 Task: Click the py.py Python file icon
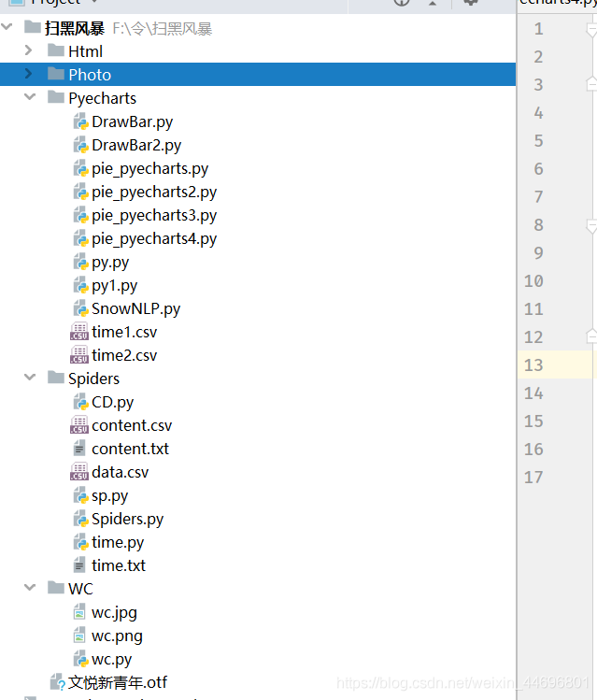coord(80,262)
